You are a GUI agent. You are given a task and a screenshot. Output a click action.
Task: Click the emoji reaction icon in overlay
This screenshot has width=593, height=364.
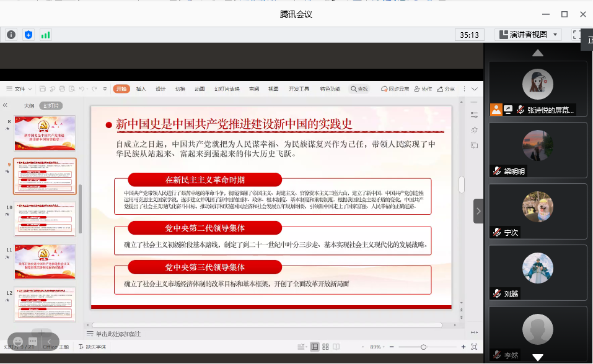click(18, 342)
